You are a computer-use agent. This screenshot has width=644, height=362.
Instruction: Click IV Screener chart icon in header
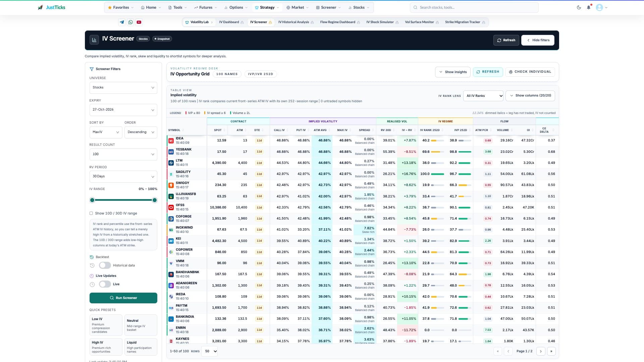coord(94,40)
